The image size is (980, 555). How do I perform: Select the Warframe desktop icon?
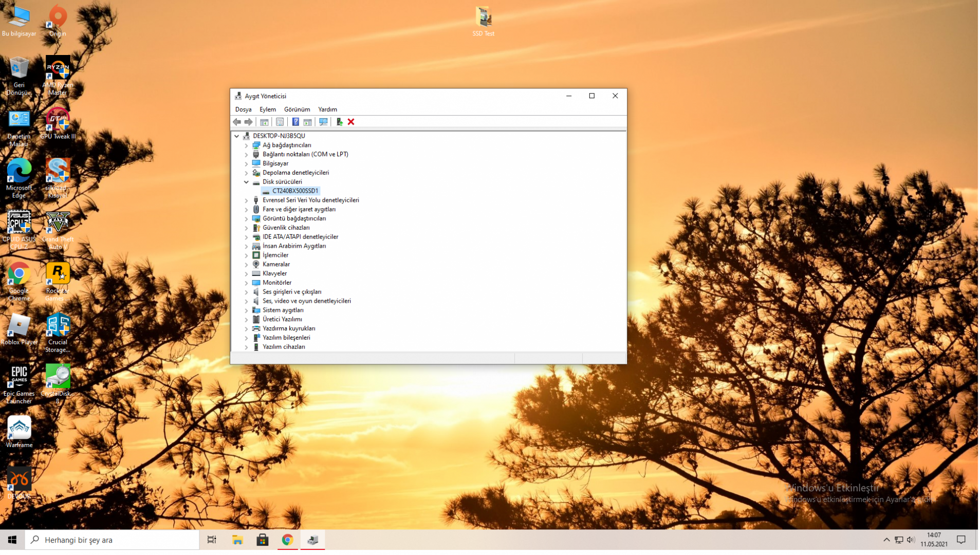tap(19, 432)
